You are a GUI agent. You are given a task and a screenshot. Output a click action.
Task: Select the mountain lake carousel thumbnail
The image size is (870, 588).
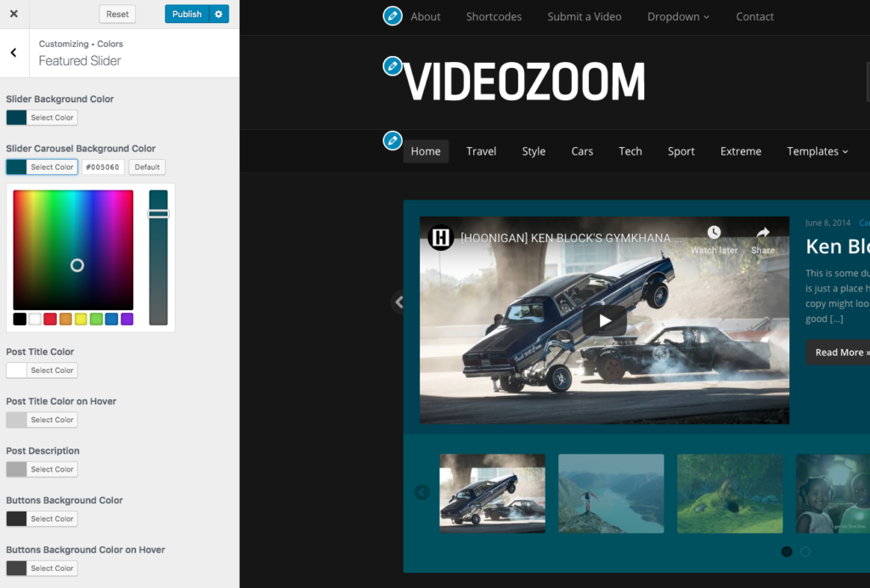tap(611, 493)
